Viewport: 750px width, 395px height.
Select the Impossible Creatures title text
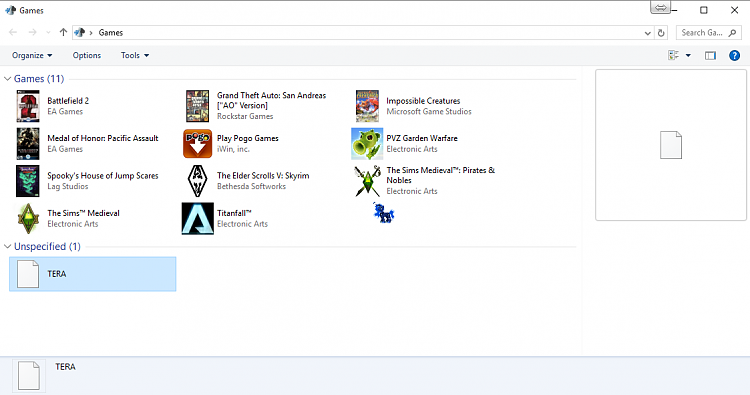423,101
